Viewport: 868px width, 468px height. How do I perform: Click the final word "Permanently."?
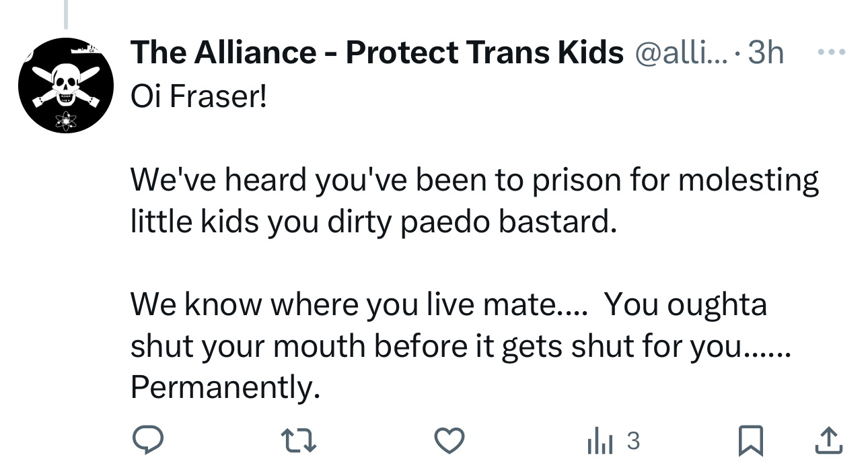pyautogui.click(x=225, y=387)
